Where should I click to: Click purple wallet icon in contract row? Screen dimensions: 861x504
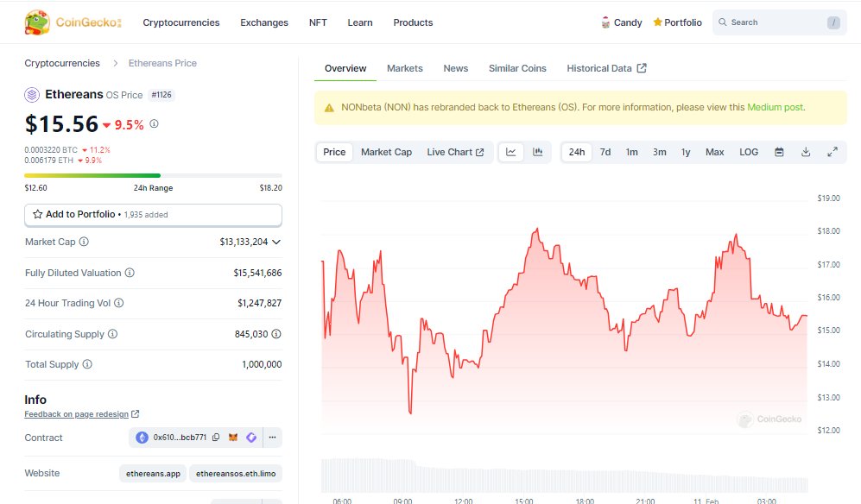point(251,438)
